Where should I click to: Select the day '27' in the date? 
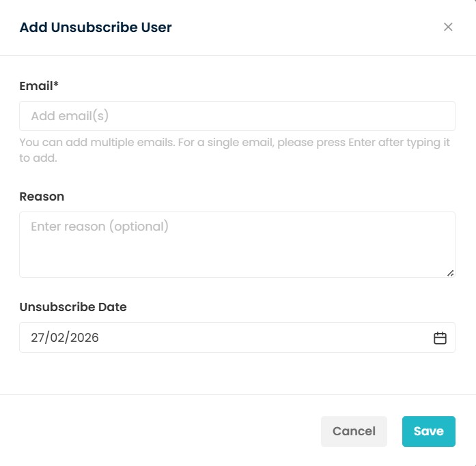tap(38, 338)
